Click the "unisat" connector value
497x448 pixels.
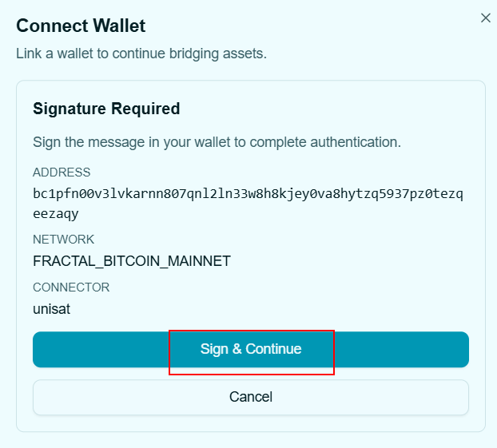(x=51, y=308)
